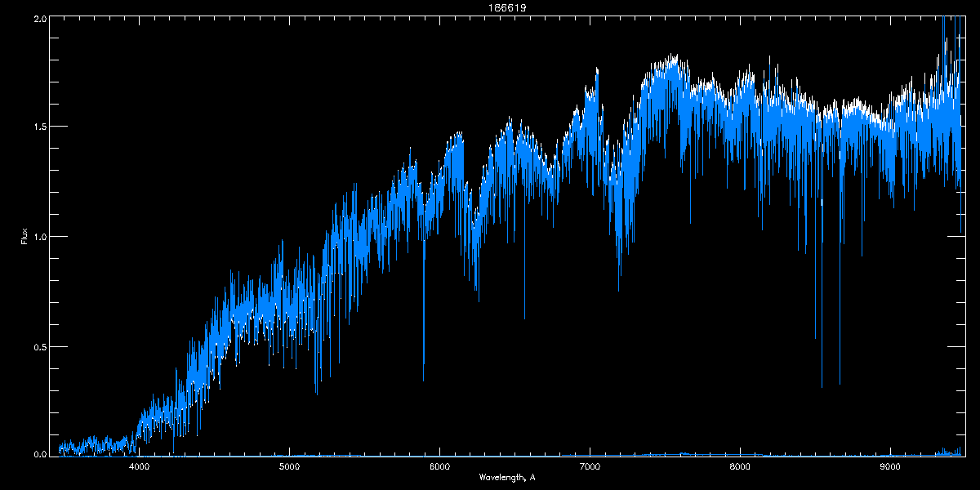Select the 5000 x-axis tick label
980x490 pixels.
(289, 466)
